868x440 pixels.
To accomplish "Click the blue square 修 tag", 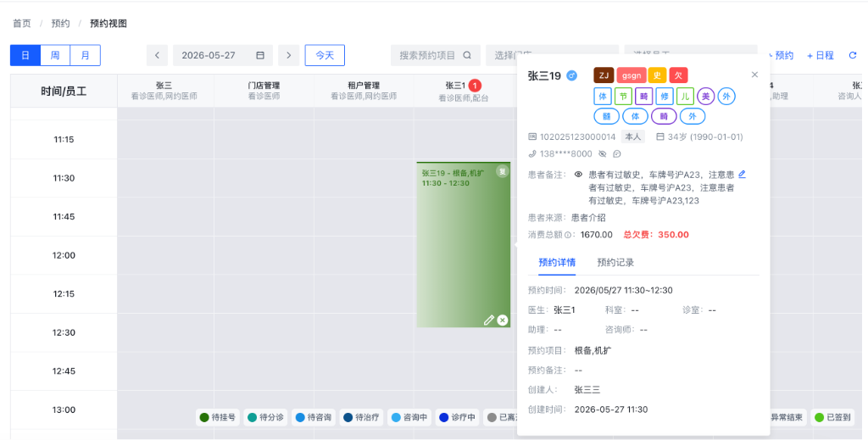I will pyautogui.click(x=665, y=97).
